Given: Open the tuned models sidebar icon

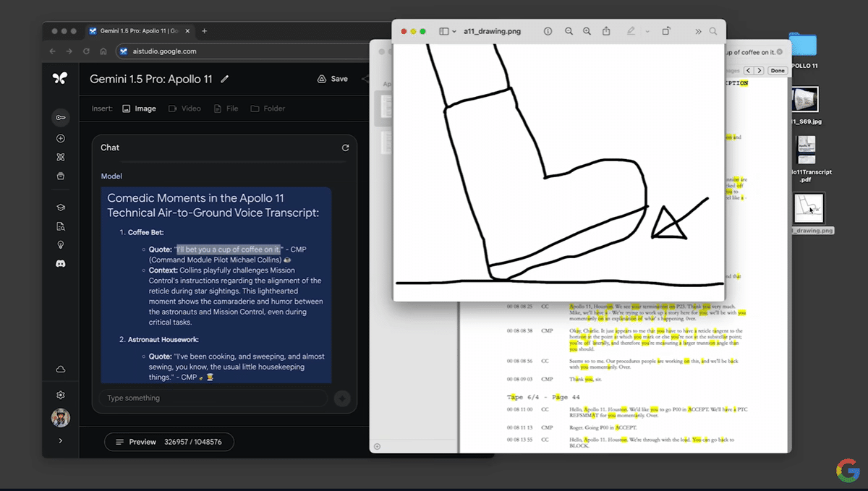Looking at the screenshot, I should click(x=61, y=157).
